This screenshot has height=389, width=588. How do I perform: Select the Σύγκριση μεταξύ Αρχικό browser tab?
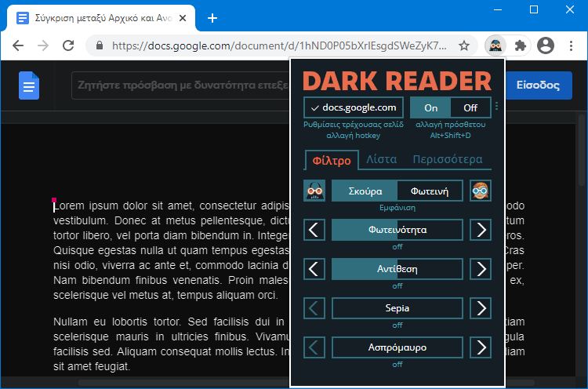tap(101, 18)
